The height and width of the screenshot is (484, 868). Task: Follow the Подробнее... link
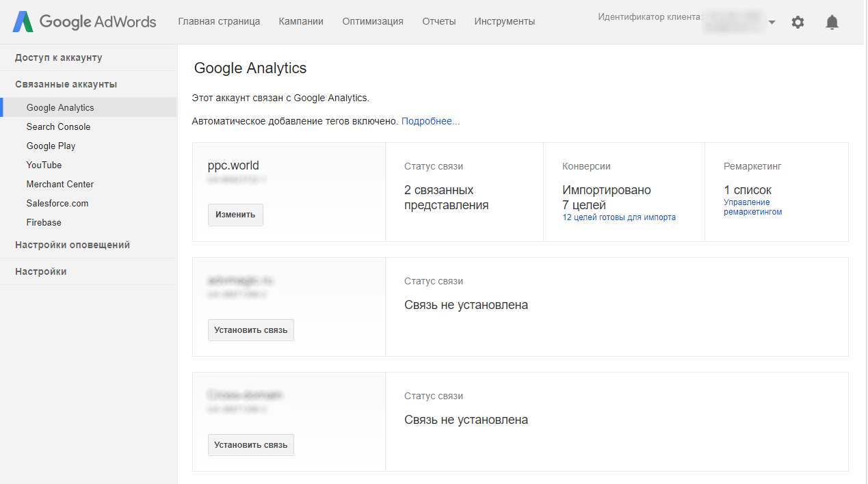(430, 121)
